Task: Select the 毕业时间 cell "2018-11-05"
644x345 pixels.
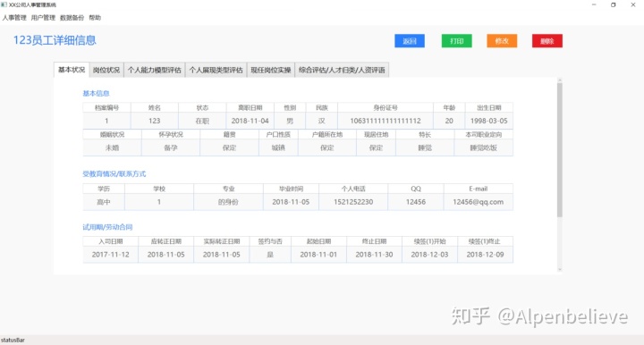Action: click(x=291, y=202)
